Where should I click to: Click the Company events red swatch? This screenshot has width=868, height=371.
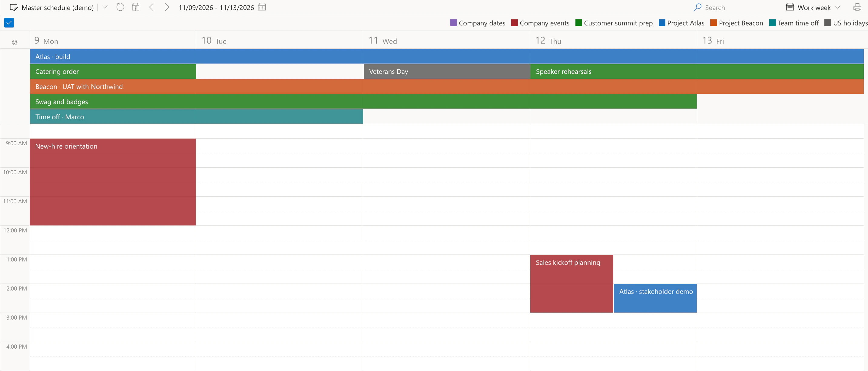(514, 23)
